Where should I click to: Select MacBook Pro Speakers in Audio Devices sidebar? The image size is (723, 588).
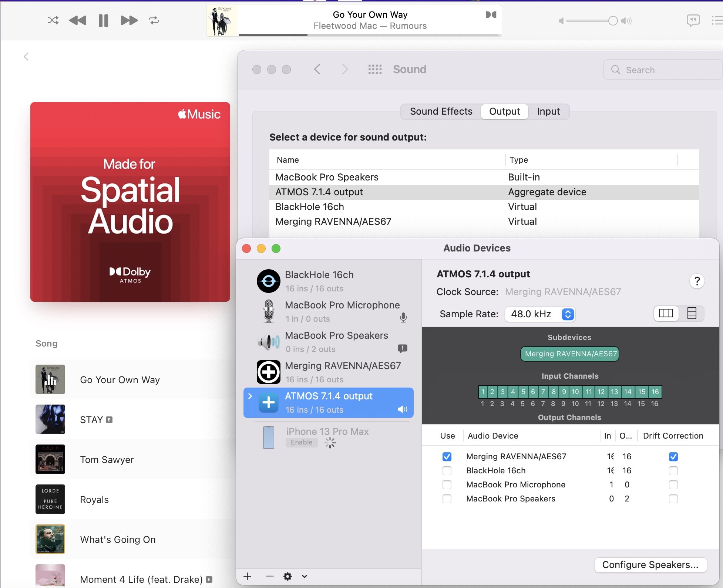[329, 342]
